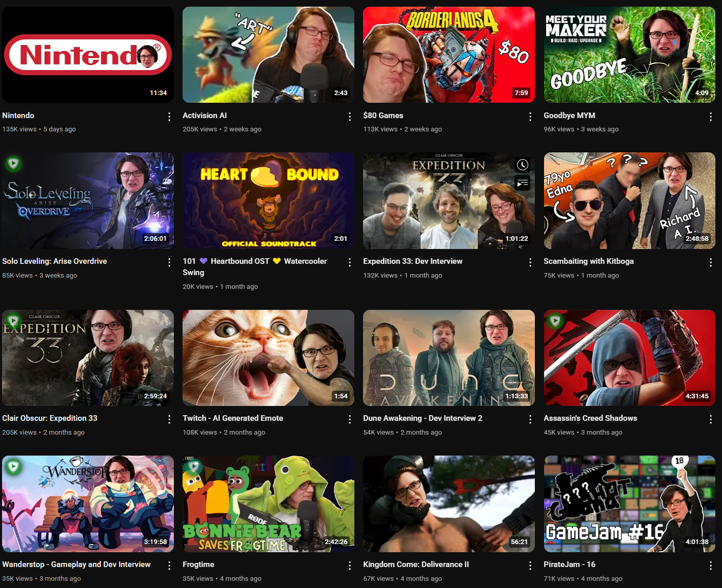
Task: Open more options for Wanderstop video
Action: point(169,566)
